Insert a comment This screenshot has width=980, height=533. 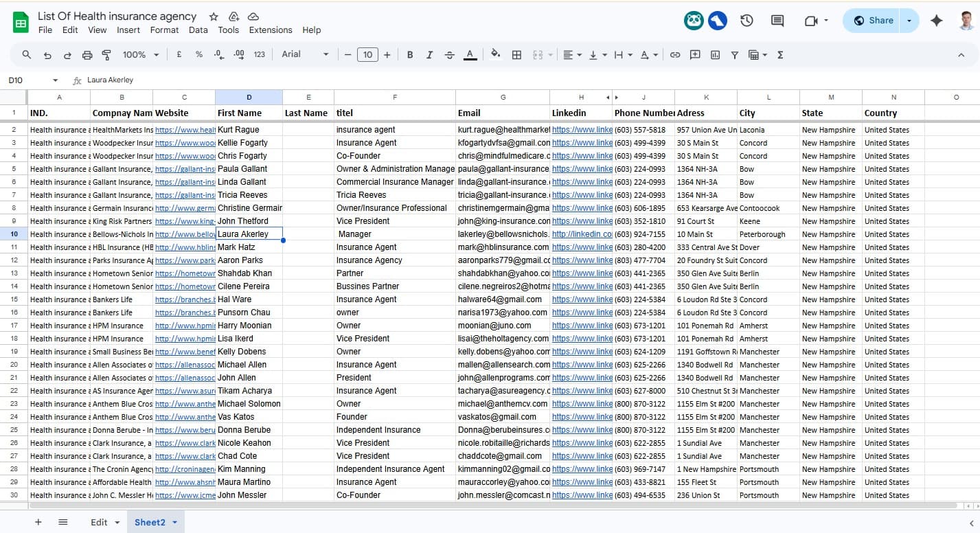695,55
